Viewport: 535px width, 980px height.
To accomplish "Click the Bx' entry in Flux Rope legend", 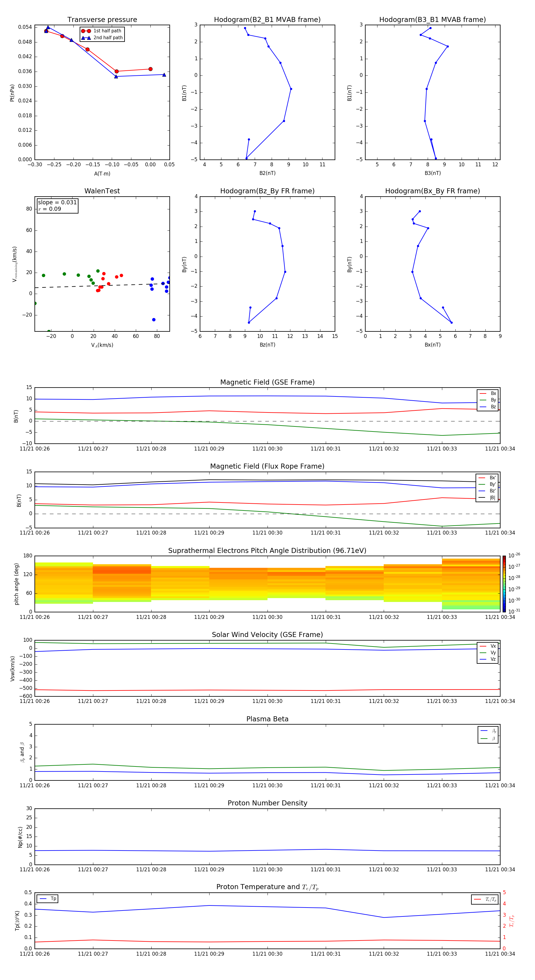I will tap(487, 478).
